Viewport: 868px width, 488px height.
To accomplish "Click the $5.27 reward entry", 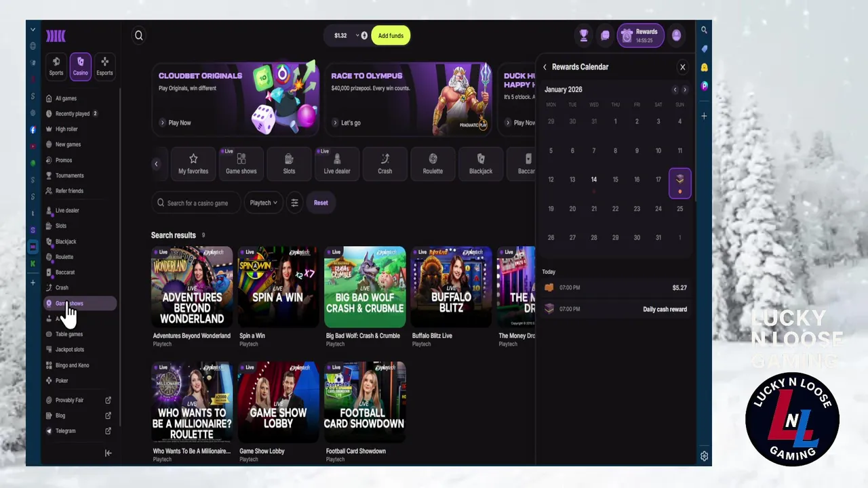I will tap(614, 287).
